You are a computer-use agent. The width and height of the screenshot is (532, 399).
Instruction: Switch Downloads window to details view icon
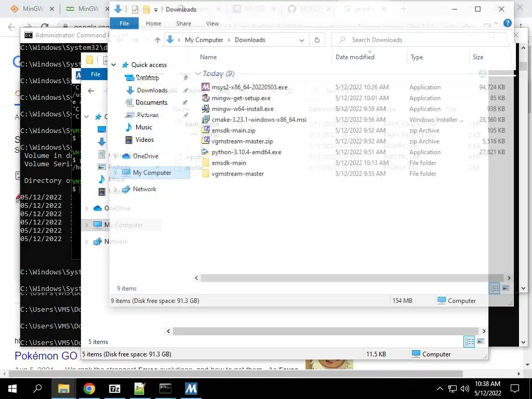[x=495, y=288]
